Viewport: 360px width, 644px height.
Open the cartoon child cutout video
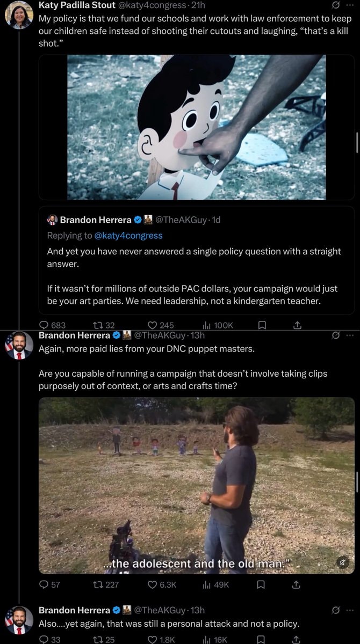click(x=196, y=127)
